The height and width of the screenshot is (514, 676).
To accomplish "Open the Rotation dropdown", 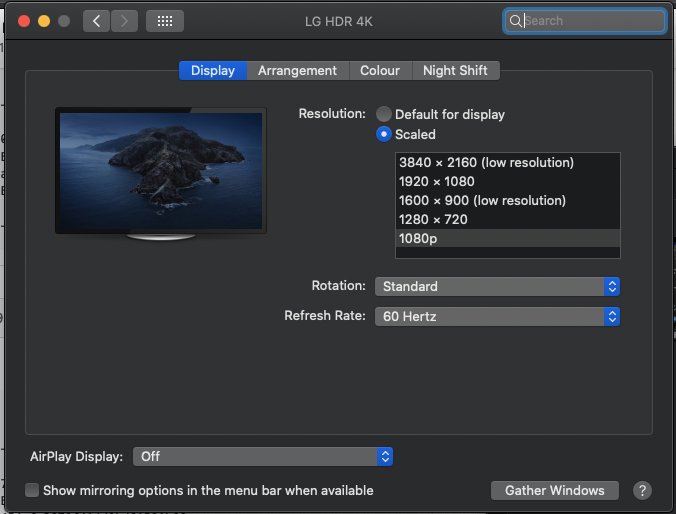I will (x=497, y=286).
